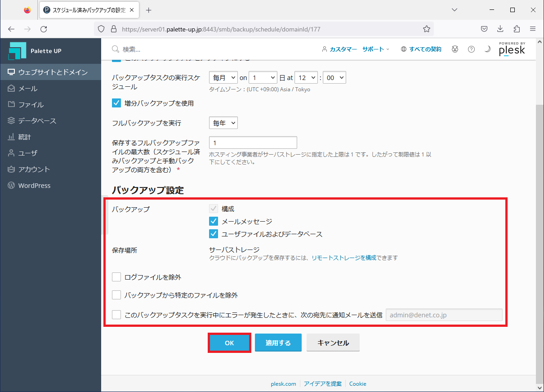Open the アイデアを提案 footer link
Screen dimensions: 544x392
click(x=323, y=383)
